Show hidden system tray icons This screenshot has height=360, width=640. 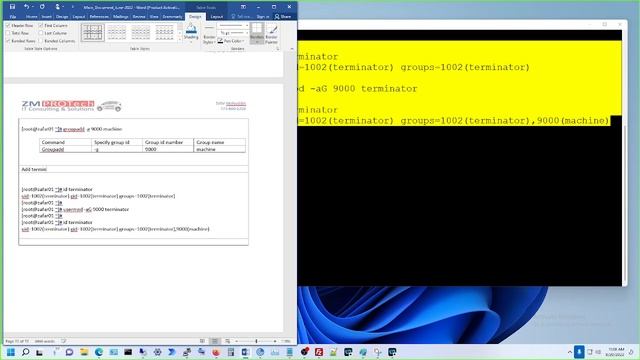pos(570,352)
